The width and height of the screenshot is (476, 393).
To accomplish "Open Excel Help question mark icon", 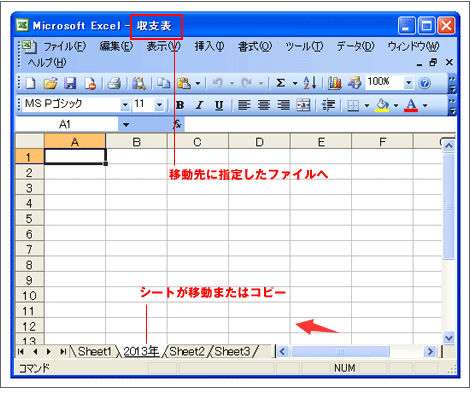I will 424,83.
